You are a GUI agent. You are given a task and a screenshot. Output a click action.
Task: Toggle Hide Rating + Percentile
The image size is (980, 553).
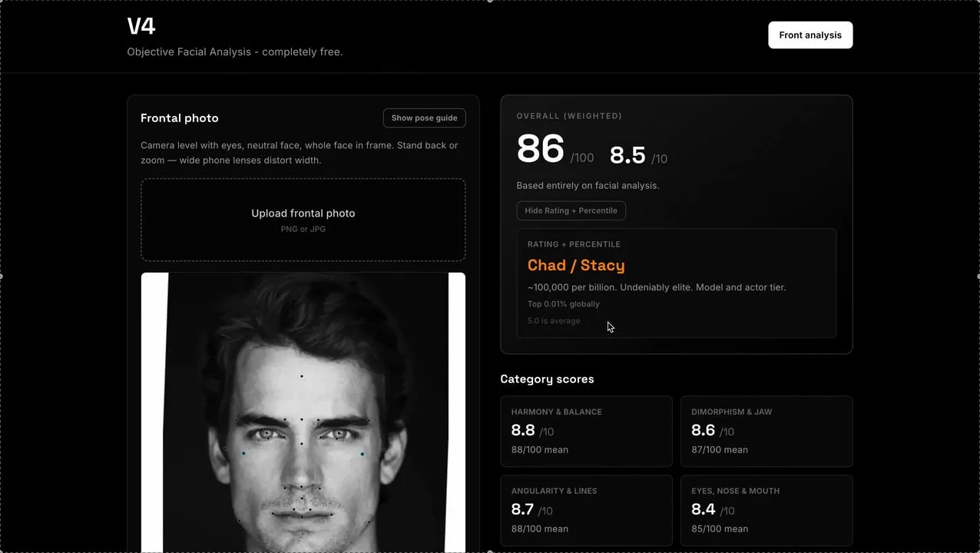tap(571, 210)
